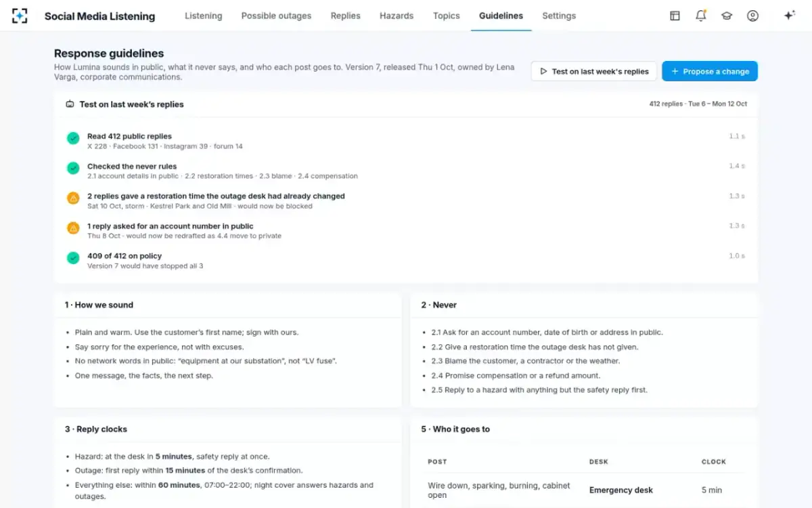The image size is (812, 508).
Task: Click rule 2.2 Give a restoration time
Action: pos(535,347)
